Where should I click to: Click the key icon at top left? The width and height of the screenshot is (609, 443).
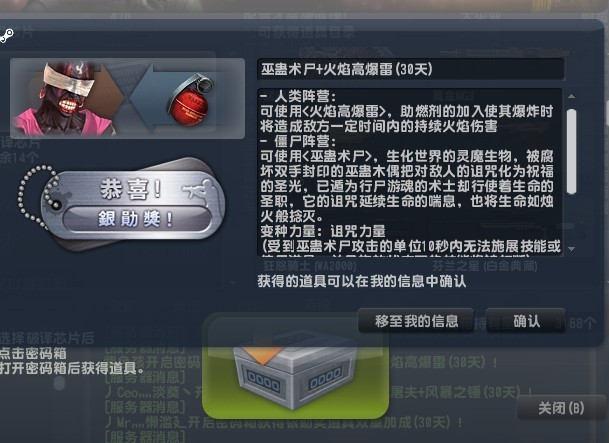point(7,36)
